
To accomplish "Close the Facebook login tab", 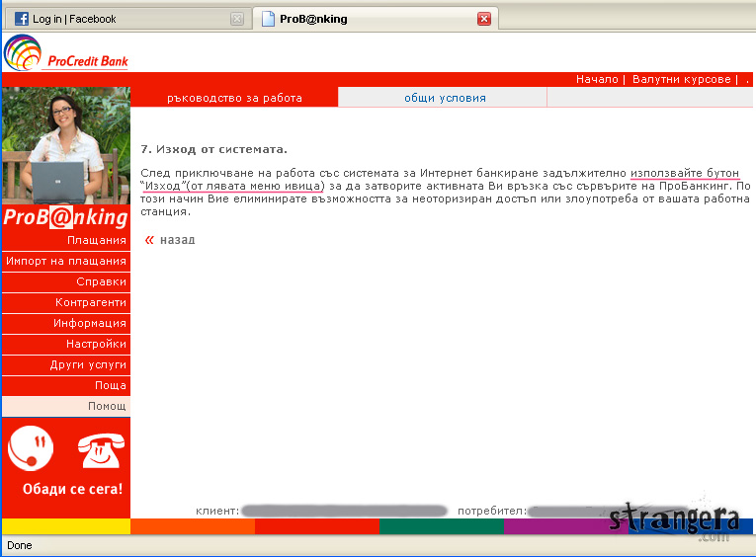I will coord(236,19).
